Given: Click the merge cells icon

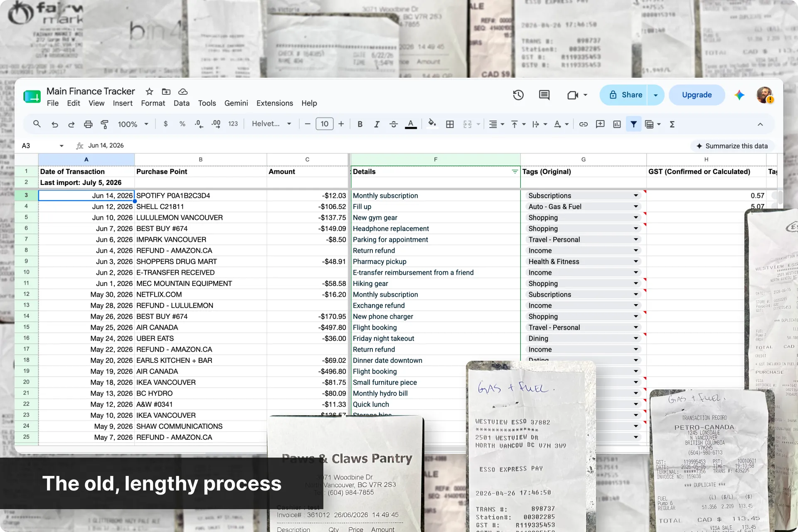Looking at the screenshot, I should pyautogui.click(x=468, y=124).
